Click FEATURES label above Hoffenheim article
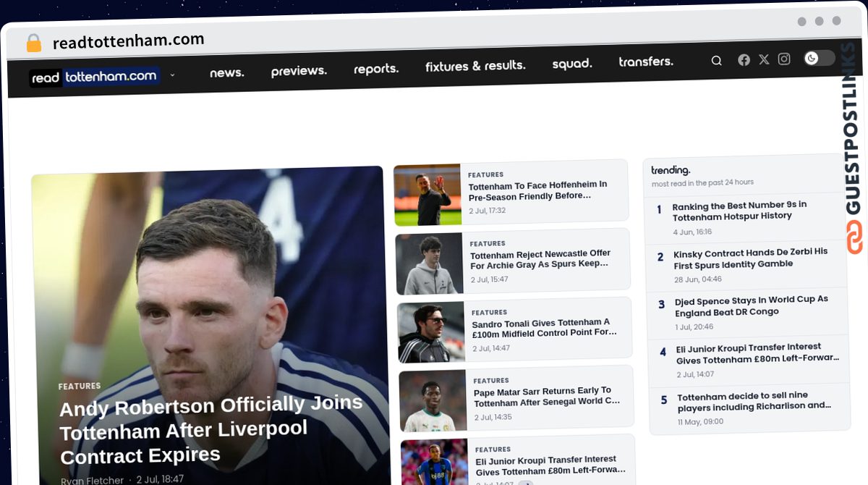Image resolution: width=868 pixels, height=485 pixels. pos(485,175)
